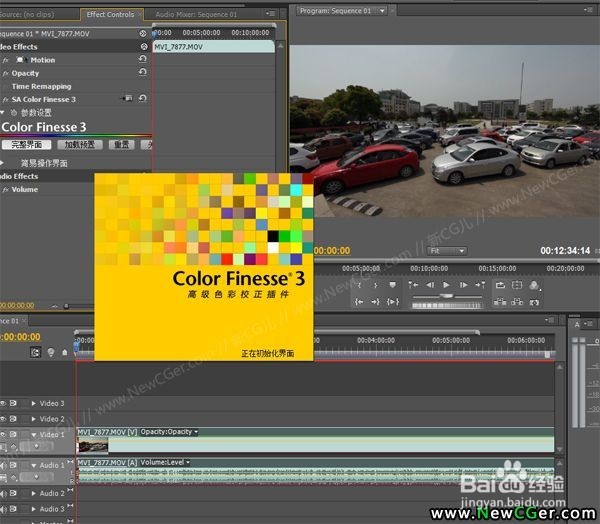The height and width of the screenshot is (524, 600).
Task: Toggle fx switch for Opacity effect
Action: [x=5, y=73]
